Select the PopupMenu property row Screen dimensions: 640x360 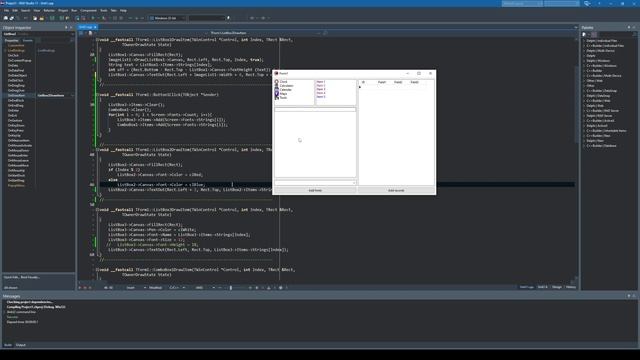point(39,185)
